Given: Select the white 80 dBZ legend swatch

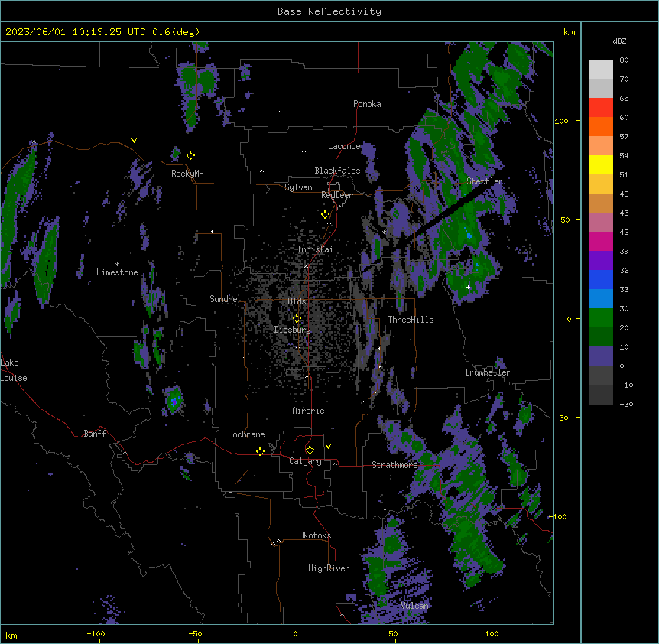Looking at the screenshot, I should click(601, 70).
